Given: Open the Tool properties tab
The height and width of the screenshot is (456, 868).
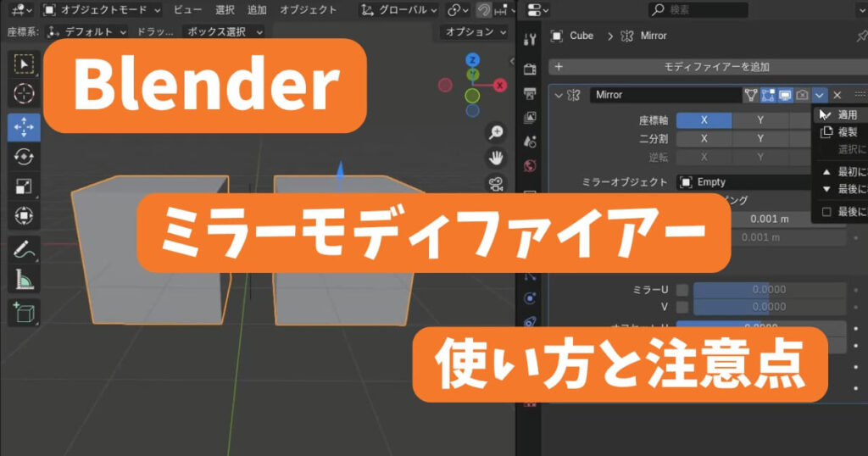Looking at the screenshot, I should point(530,39).
